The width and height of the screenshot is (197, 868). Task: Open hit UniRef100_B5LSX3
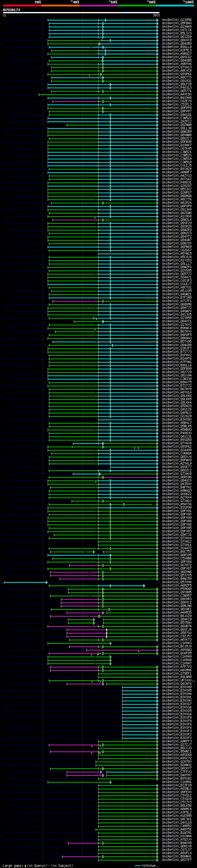(x=177, y=33)
